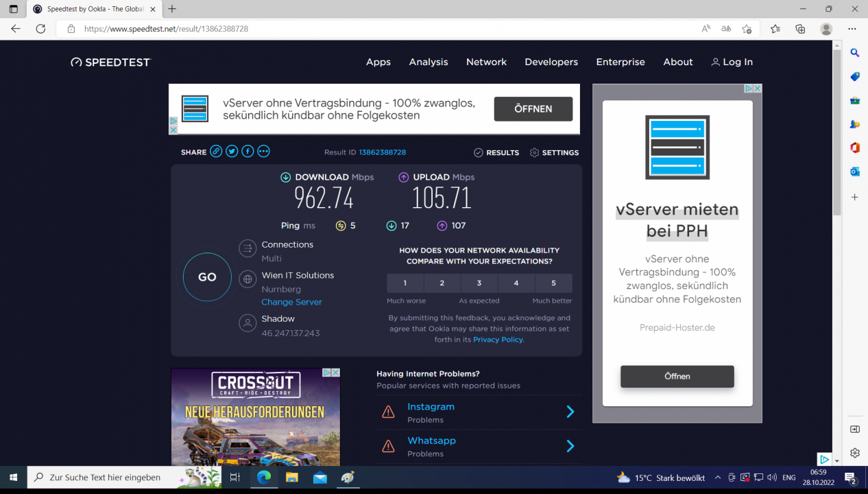Click the Speedtest logo
The image size is (868, 494).
tap(110, 62)
